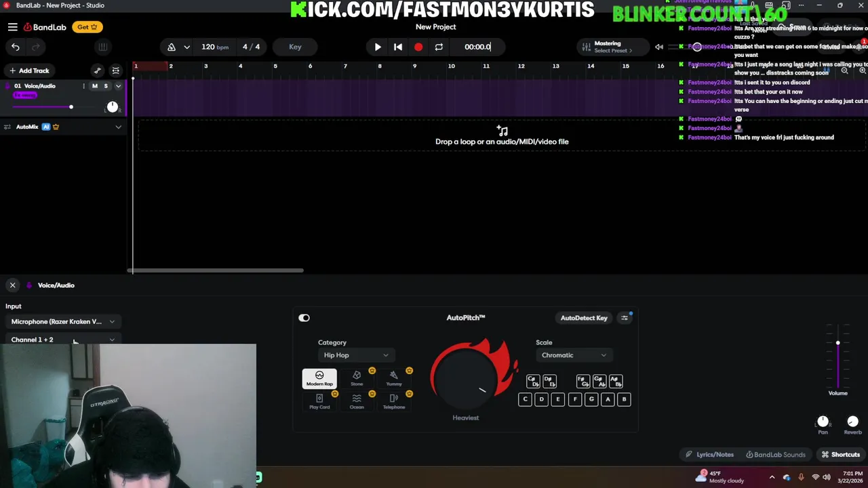The width and height of the screenshot is (868, 488).
Task: Close the Voice/Audio bottom panel
Action: (12, 285)
